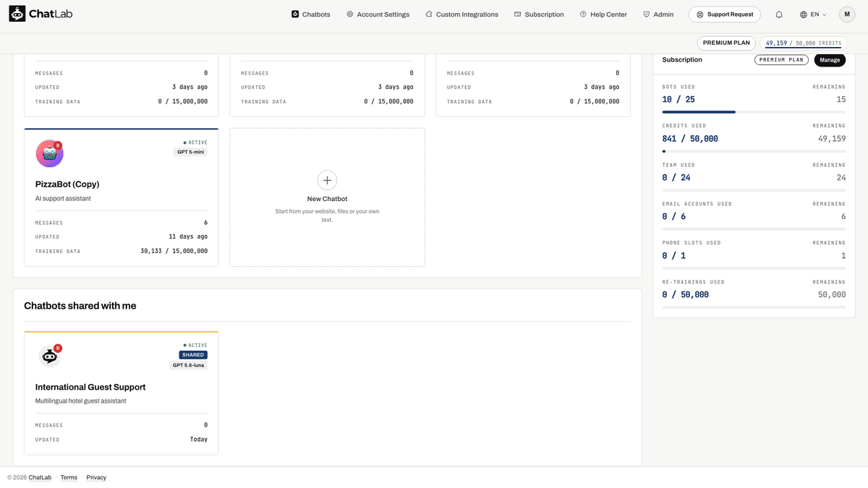The height and width of the screenshot is (488, 868).
Task: Click the Subscription panel heading
Action: click(x=682, y=60)
